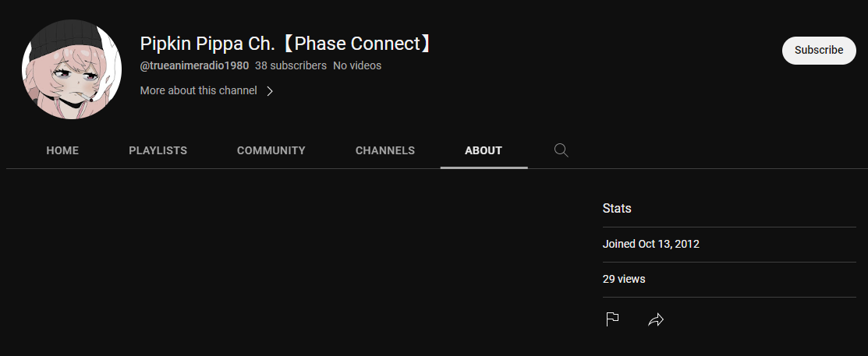Screen dimensions: 868x356
Task: Open More about this channel text
Action: coord(198,90)
